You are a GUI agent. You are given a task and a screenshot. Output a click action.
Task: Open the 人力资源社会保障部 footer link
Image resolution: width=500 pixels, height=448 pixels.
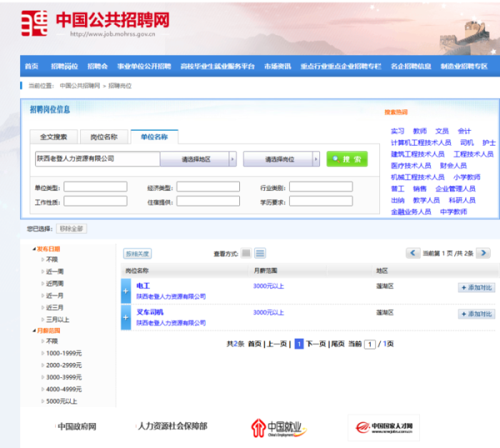pos(173,426)
